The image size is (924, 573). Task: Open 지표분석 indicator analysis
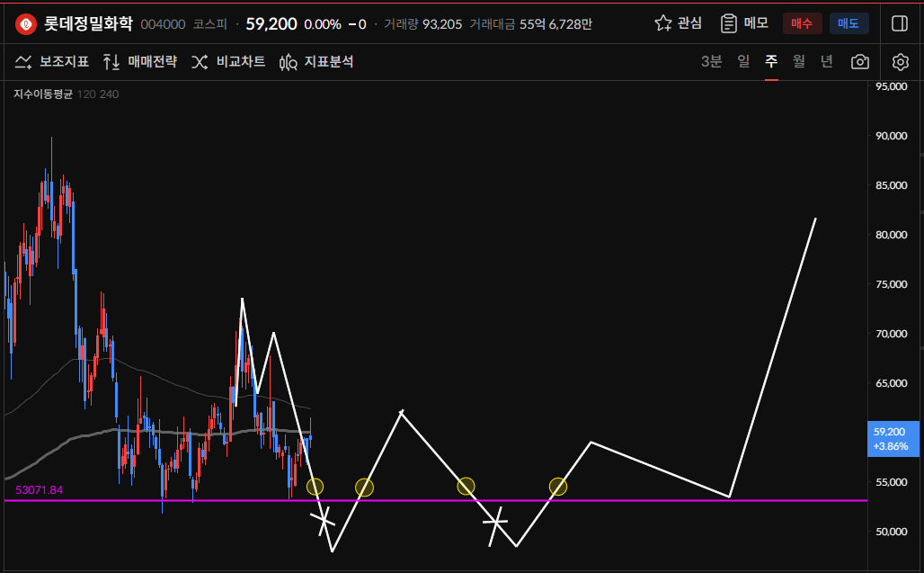click(x=316, y=61)
